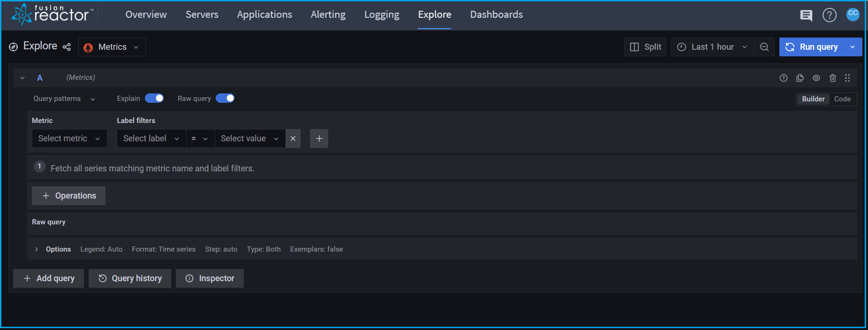Remove the label filter with X
The image size is (868, 330).
coord(293,138)
